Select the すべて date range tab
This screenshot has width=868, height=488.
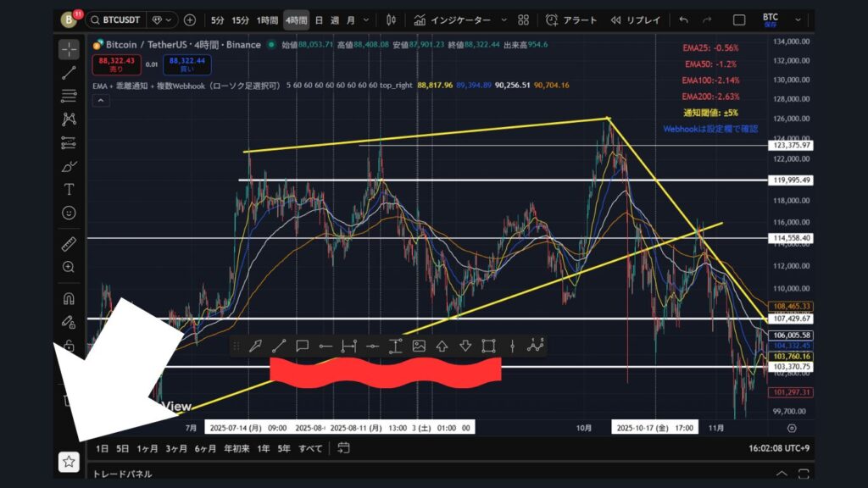click(x=310, y=448)
